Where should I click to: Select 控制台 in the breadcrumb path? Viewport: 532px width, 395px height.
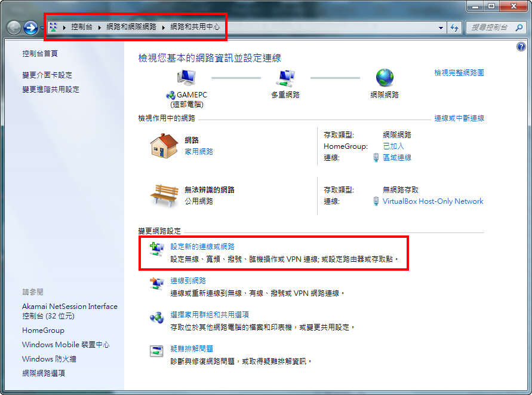[81, 27]
